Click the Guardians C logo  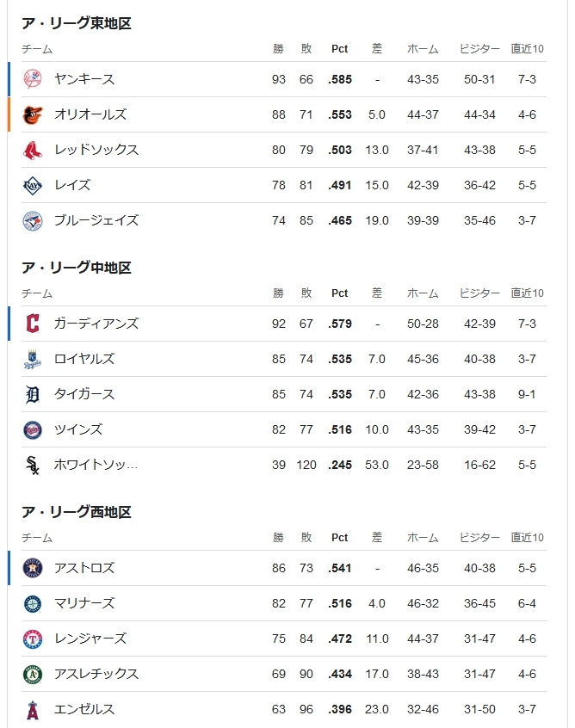coord(33,324)
